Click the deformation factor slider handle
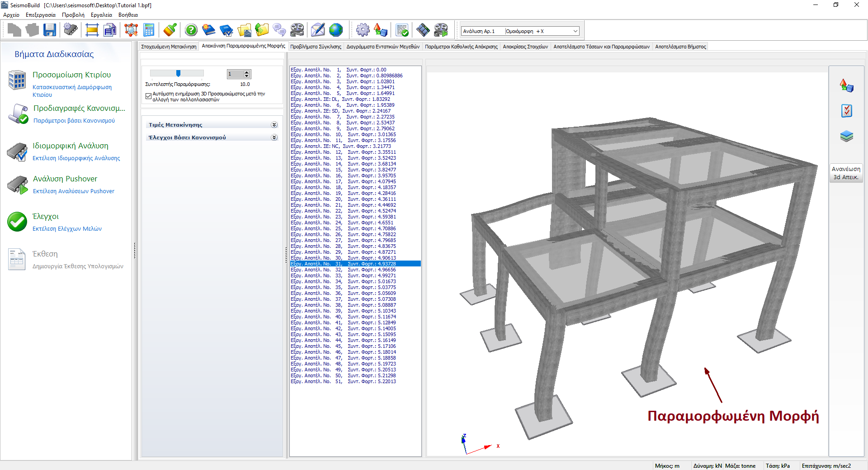The image size is (868, 470). click(x=178, y=73)
